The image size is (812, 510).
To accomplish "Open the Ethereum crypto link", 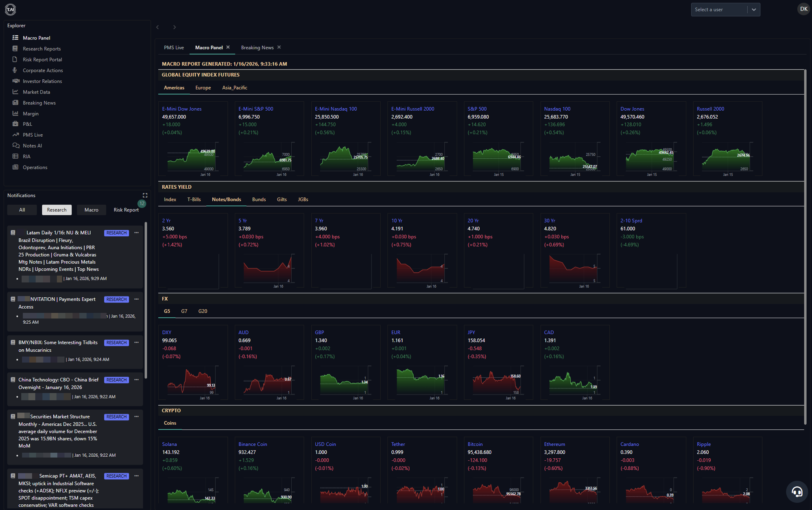I will coord(554,445).
